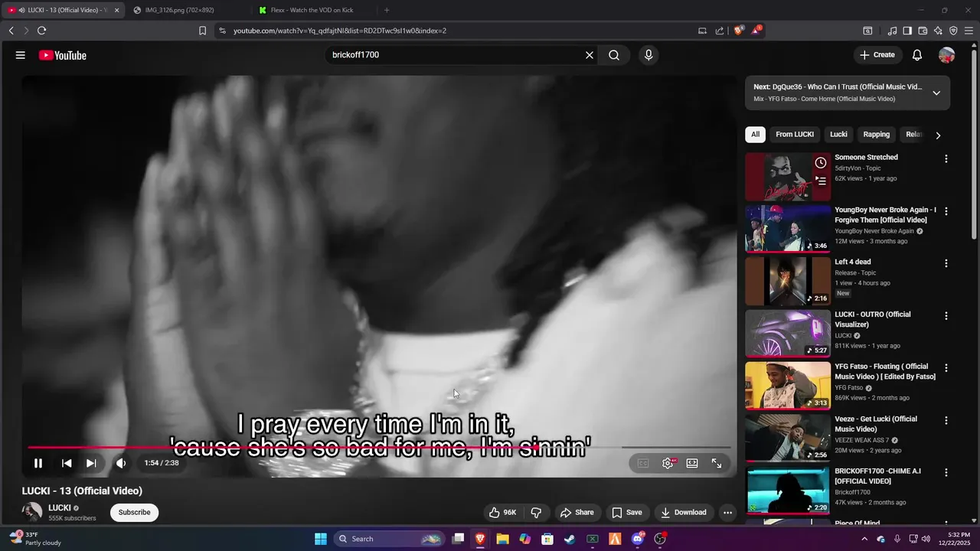
Task: Reload the page
Action: coord(41,31)
